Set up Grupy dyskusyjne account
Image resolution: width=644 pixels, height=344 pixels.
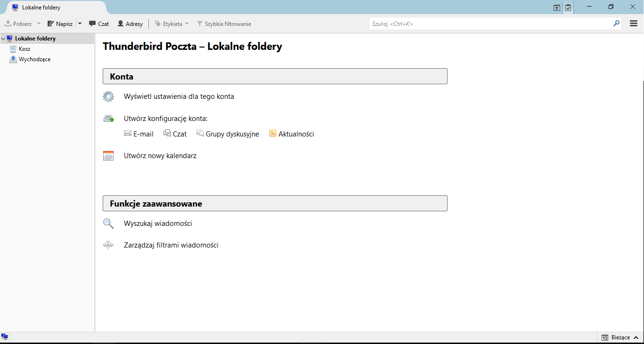pyautogui.click(x=232, y=134)
